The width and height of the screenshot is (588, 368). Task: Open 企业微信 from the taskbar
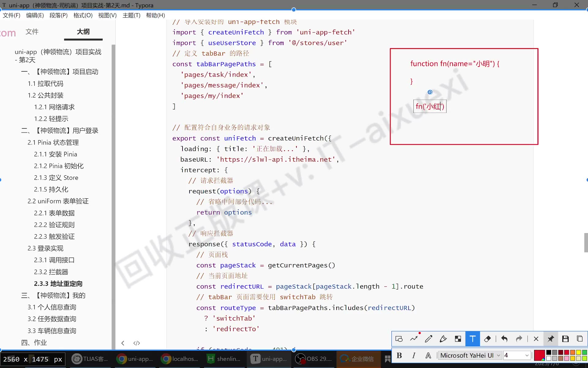(x=358, y=359)
